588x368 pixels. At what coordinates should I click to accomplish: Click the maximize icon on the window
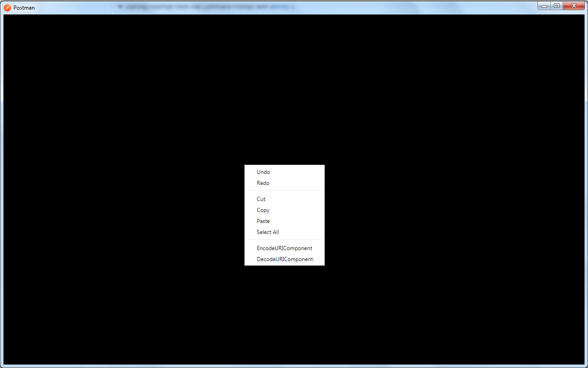point(556,6)
